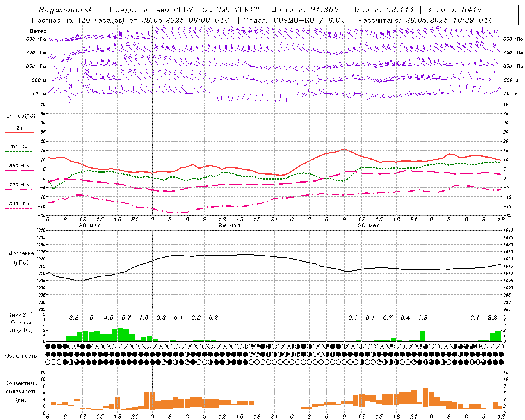This screenshot has height=420, width=525.
Task: Click the dashed sample line under 'Td 2м'
Action: tap(19, 152)
